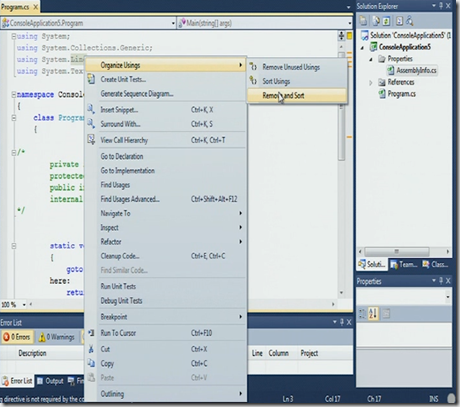Click the Description column header
Screen dimensions: 460x407
pyautogui.click(x=32, y=353)
